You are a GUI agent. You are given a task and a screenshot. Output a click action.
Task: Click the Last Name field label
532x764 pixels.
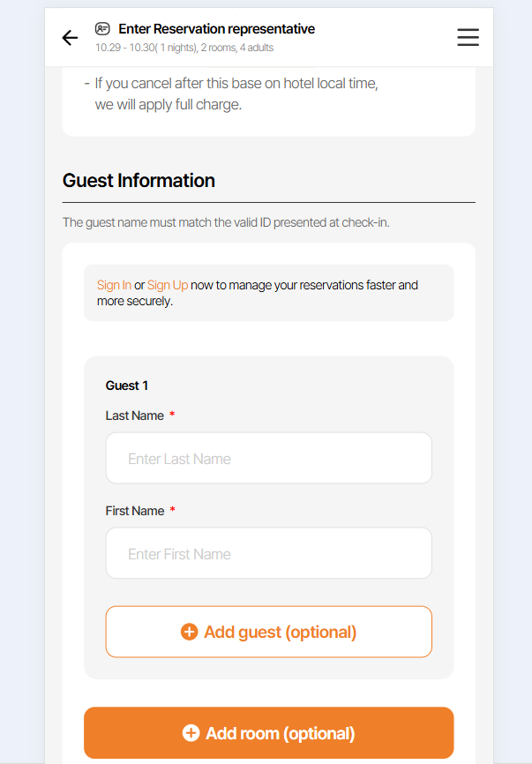[135, 416]
